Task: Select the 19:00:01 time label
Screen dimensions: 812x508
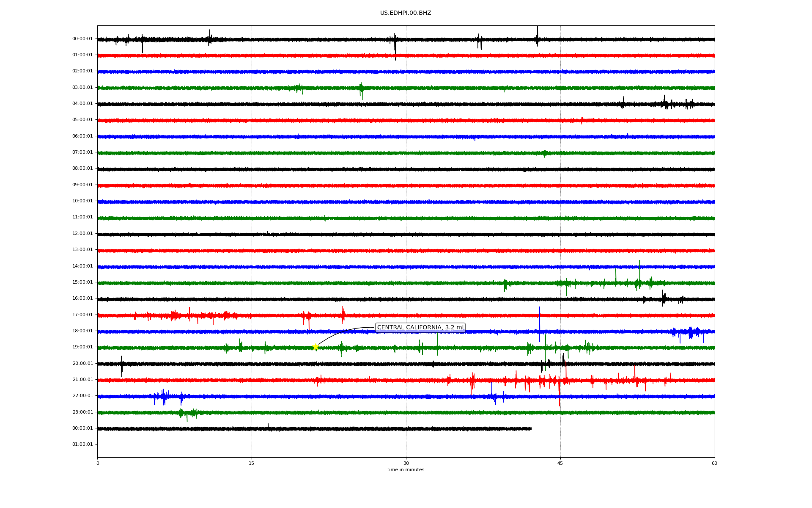Action: [x=82, y=347]
